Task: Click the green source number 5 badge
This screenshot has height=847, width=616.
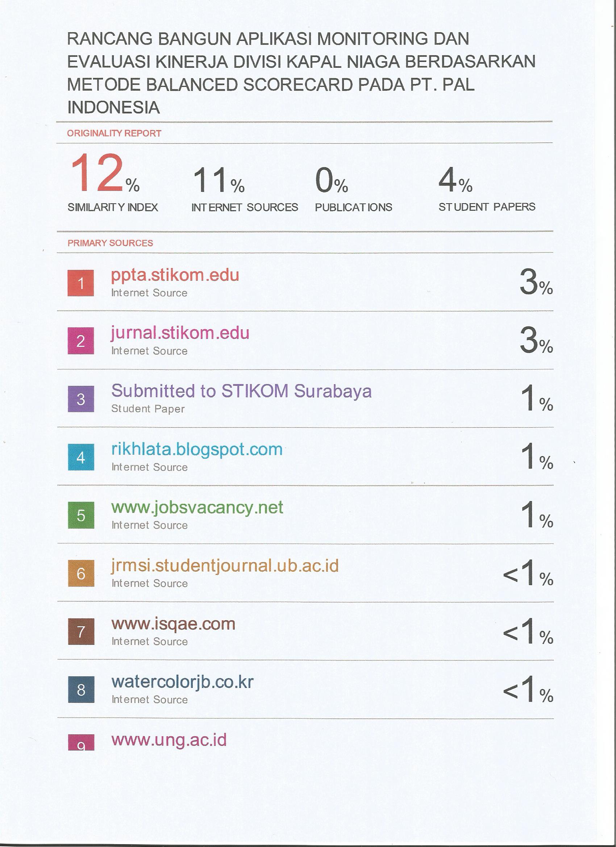Action: [x=81, y=515]
